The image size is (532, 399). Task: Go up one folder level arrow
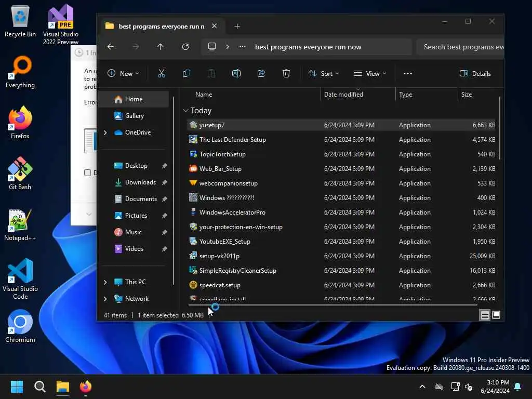(160, 47)
